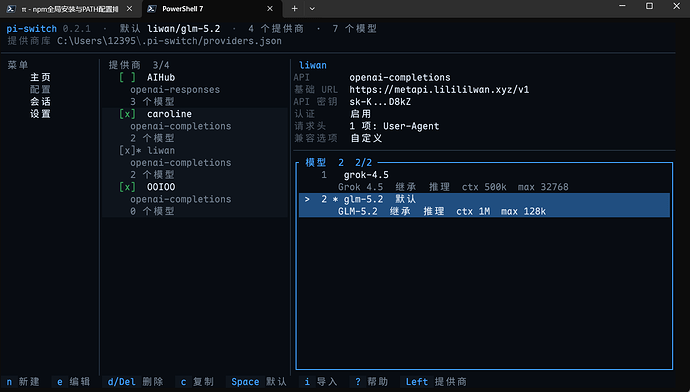The height and width of the screenshot is (392, 690).
Task: Close the PowerShell 7 tab
Action: tap(270, 9)
